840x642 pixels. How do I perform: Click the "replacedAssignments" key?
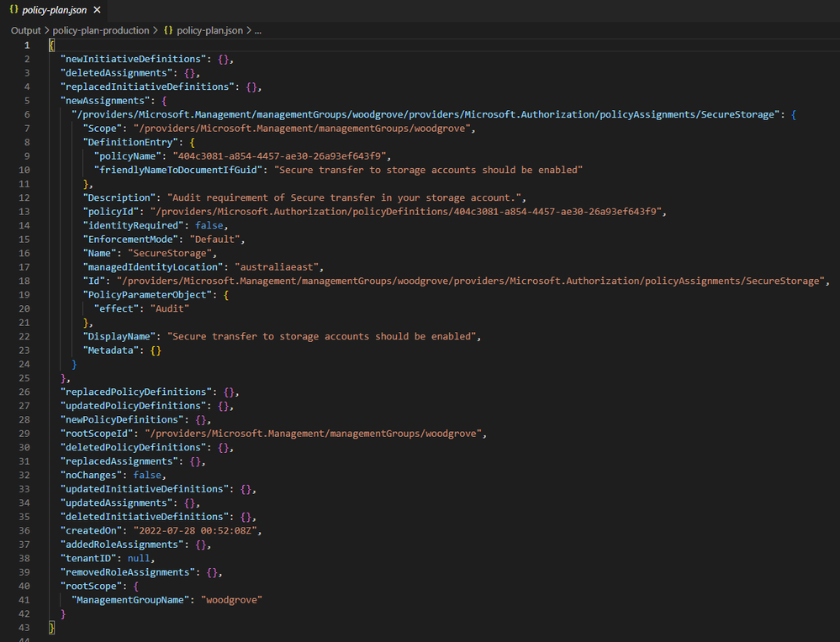[119, 461]
